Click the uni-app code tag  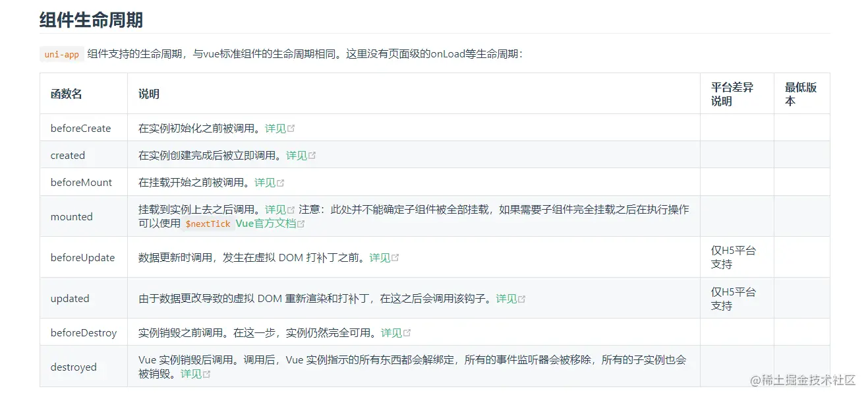[62, 55]
